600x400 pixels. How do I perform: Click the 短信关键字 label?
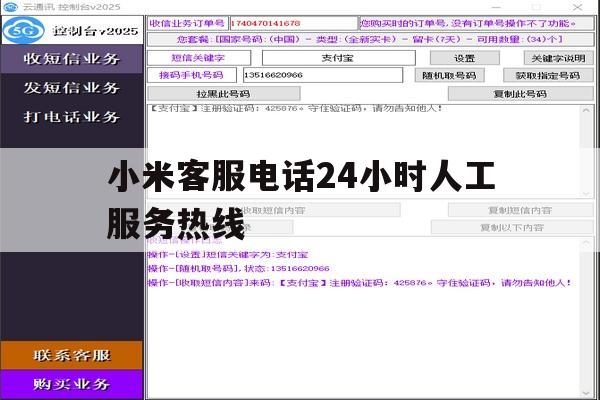199,58
